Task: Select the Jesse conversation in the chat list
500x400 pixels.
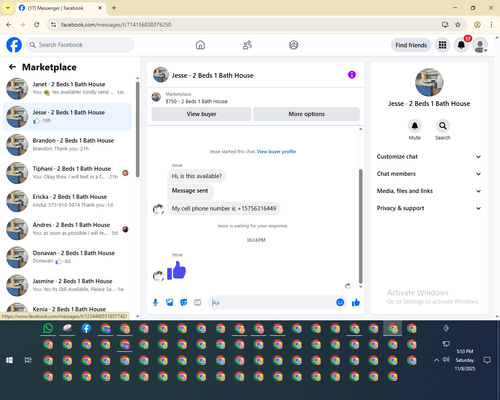Action: 67,117
